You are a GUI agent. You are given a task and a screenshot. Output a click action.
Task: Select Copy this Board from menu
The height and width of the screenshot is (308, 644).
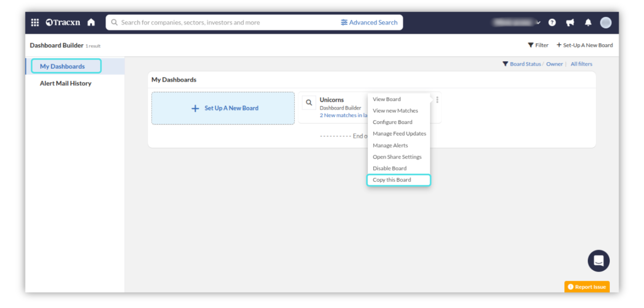pos(392,180)
